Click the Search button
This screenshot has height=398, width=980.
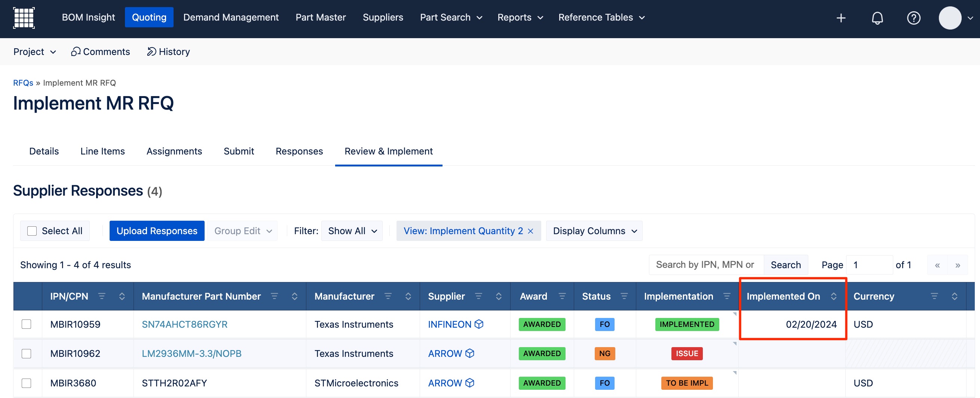click(785, 265)
